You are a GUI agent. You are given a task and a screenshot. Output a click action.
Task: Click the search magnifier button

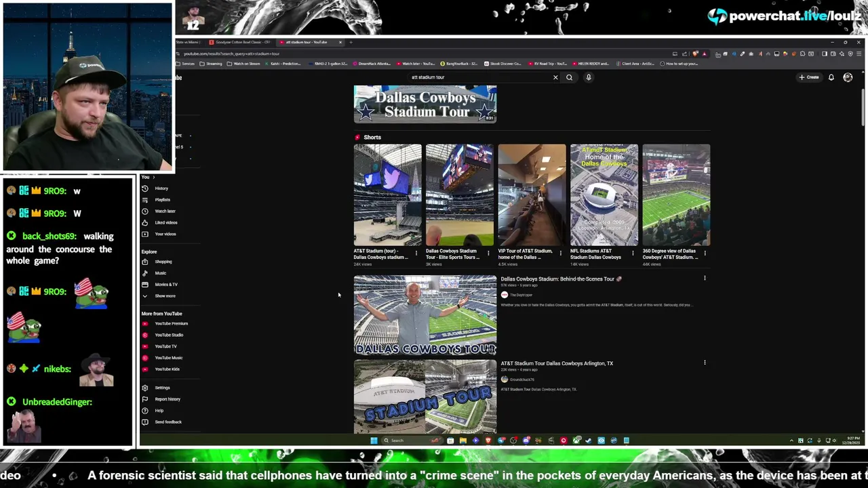(570, 77)
